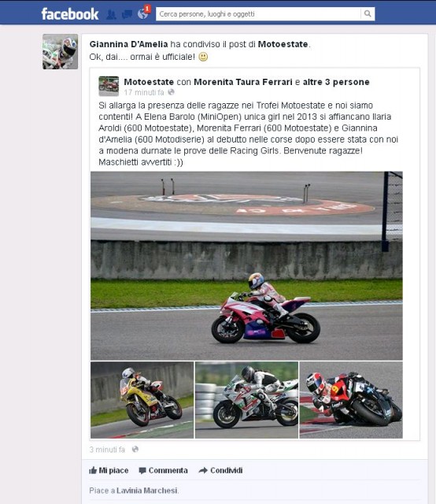Image resolution: width=436 pixels, height=504 pixels.
Task: Click public globe icon beside 17 minuti fa
Action: (x=172, y=92)
